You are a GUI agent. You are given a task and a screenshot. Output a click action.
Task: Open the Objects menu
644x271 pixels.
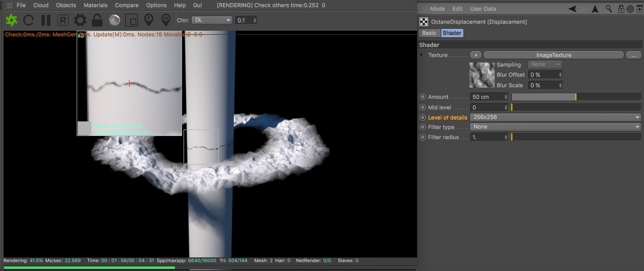click(x=66, y=5)
